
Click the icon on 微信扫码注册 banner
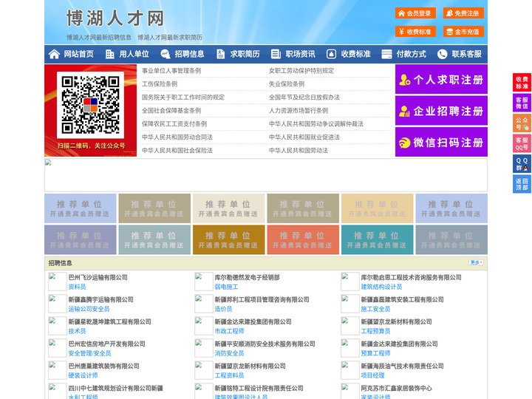tap(404, 143)
